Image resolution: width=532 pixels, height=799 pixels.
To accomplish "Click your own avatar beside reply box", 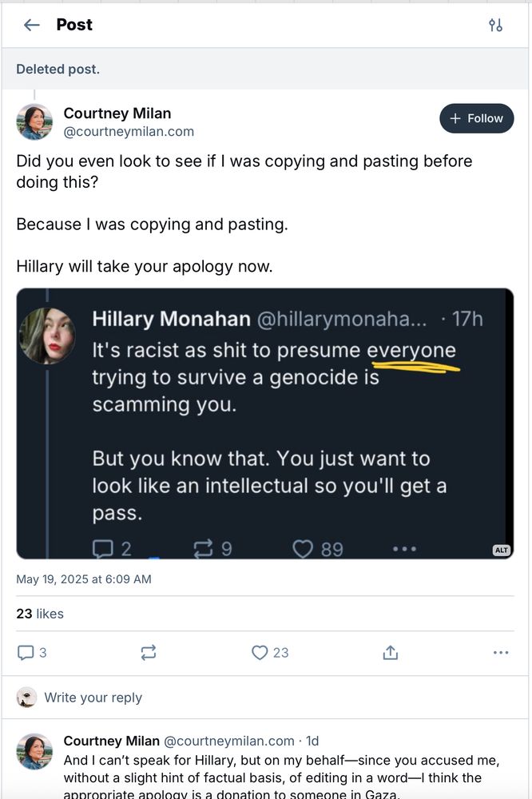I will click(x=26, y=698).
